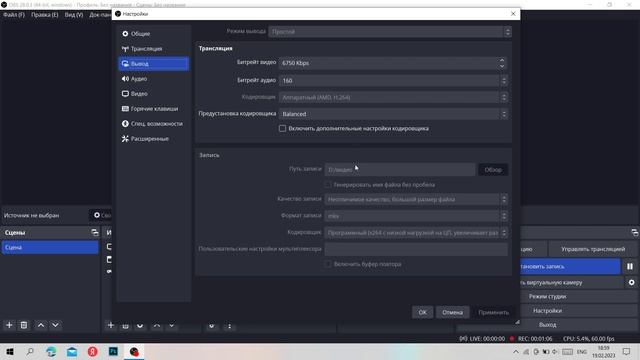Open the Формат записи mkv dropdown
This screenshot has width=640, height=360.
pyautogui.click(x=416, y=216)
